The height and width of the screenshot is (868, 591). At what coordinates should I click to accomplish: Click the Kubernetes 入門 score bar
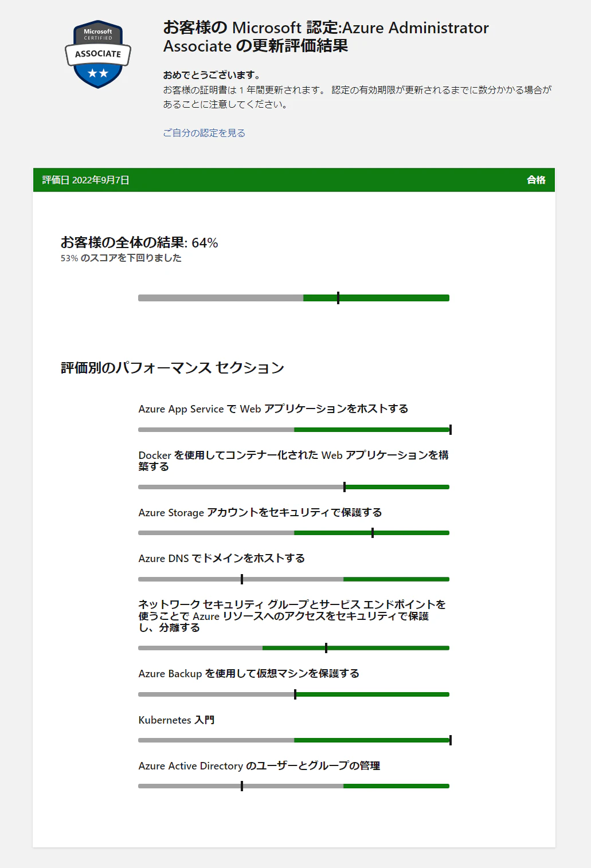295,740
